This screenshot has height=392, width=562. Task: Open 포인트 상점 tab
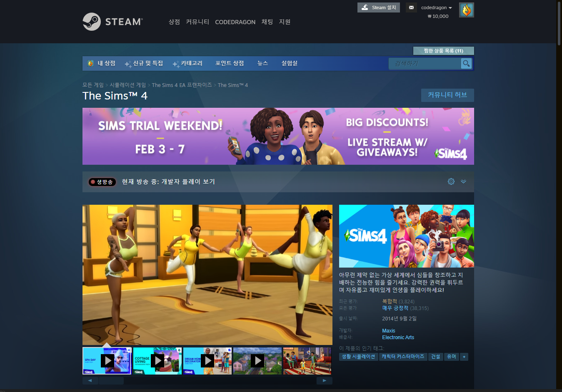(230, 63)
